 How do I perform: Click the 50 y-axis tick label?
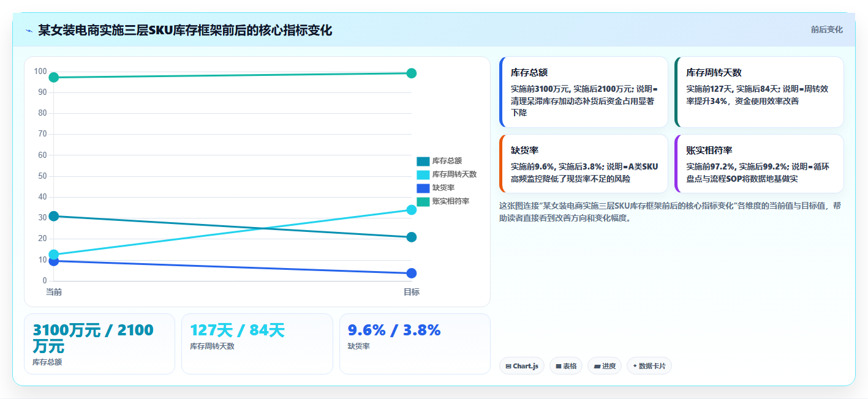(x=42, y=176)
